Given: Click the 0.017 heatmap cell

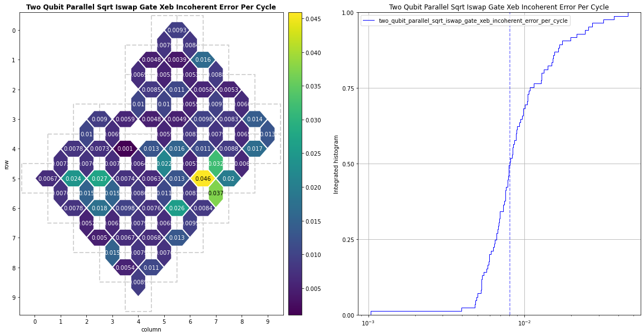Looking at the screenshot, I should point(254,149).
